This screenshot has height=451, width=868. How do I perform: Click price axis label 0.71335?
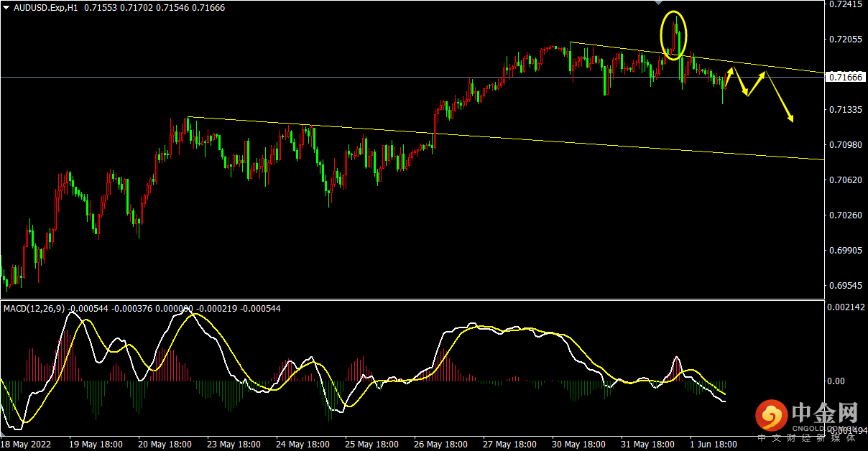(x=845, y=110)
